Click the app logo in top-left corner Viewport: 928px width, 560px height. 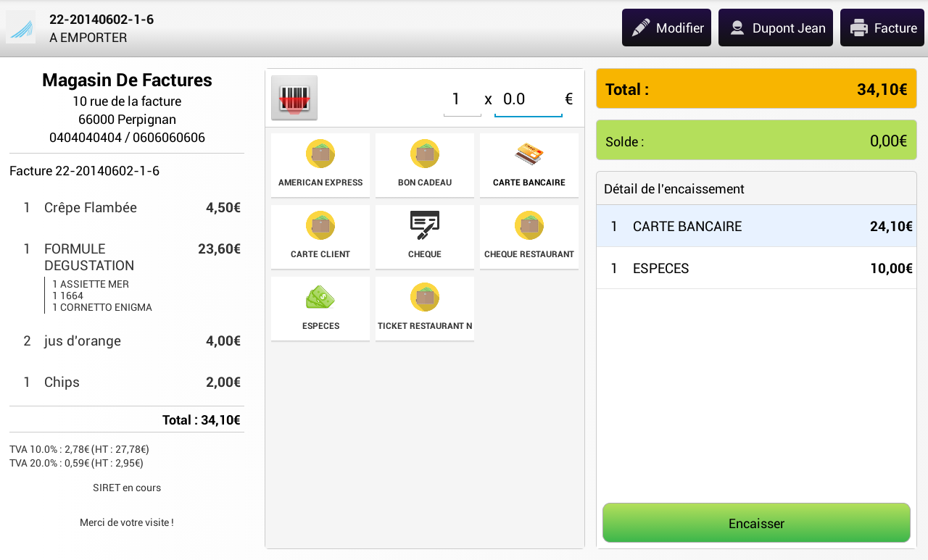[21, 28]
